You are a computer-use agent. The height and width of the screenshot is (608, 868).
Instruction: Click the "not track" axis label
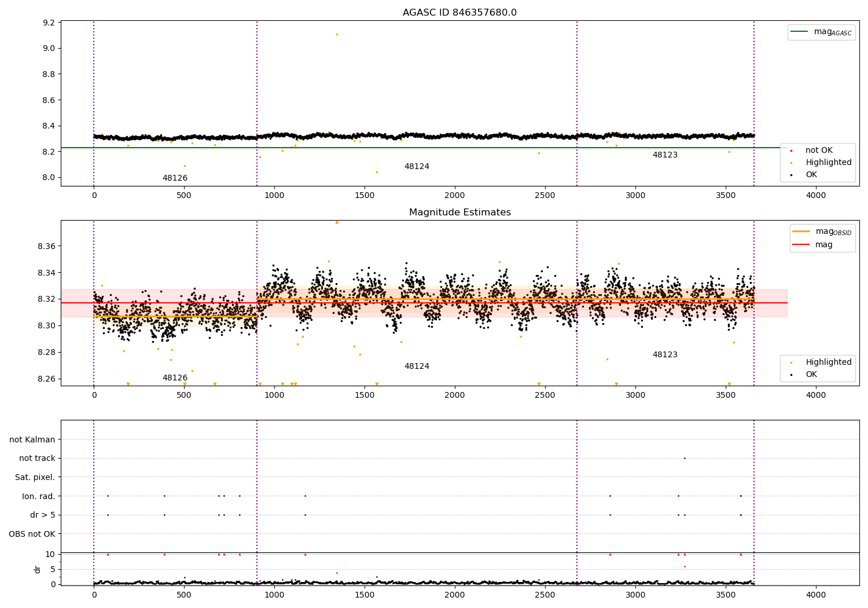pos(37,458)
